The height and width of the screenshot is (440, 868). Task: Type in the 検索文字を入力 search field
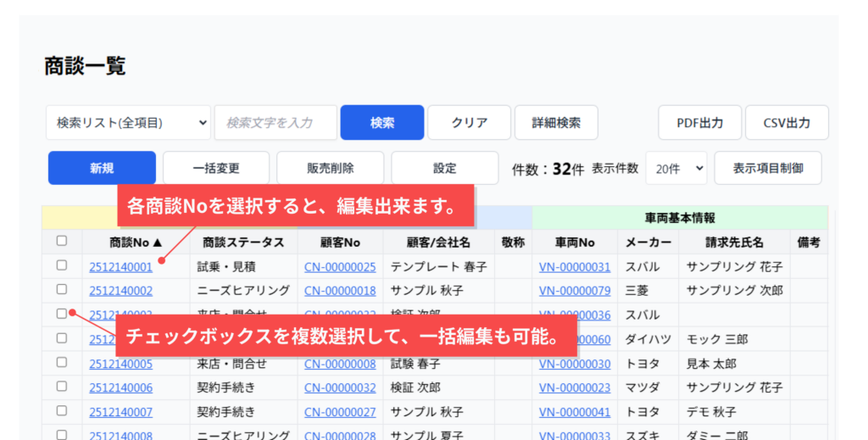[x=275, y=123]
